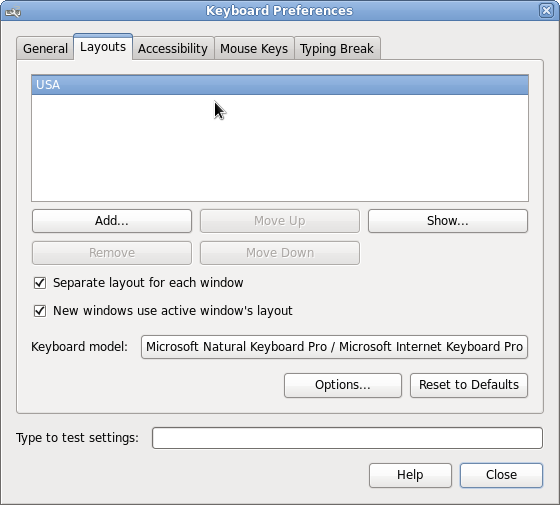Click the Move Down button
The height and width of the screenshot is (505, 560).
point(280,253)
